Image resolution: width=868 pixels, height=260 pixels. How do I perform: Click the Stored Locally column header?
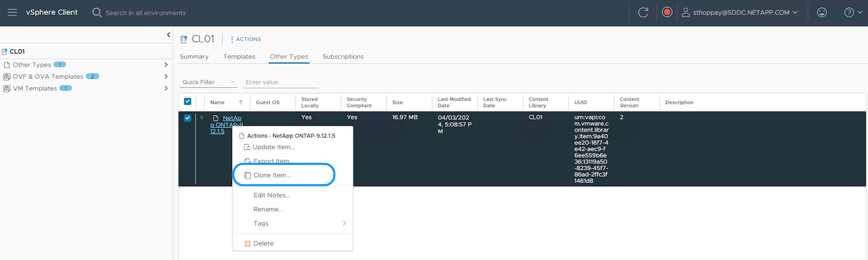309,102
